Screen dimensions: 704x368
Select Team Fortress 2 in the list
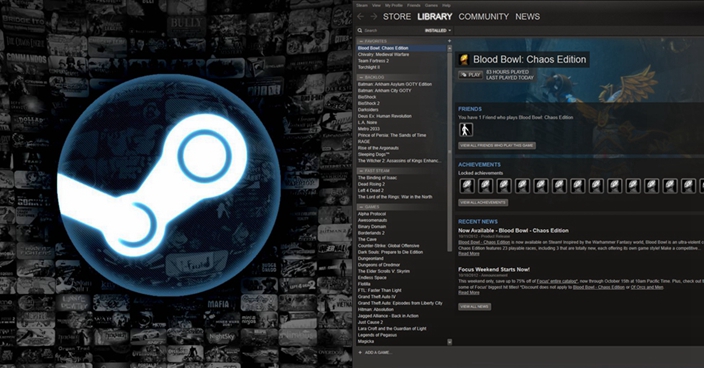[373, 61]
